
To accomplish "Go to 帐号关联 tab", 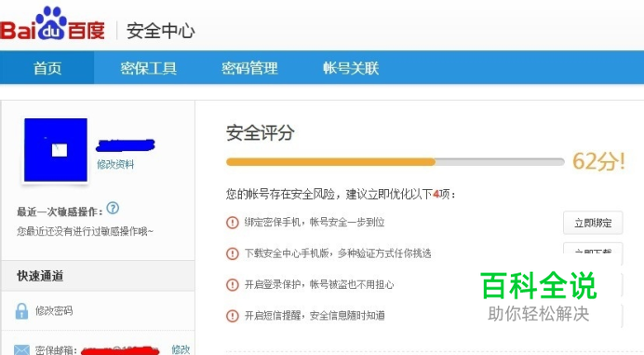I will 351,68.
